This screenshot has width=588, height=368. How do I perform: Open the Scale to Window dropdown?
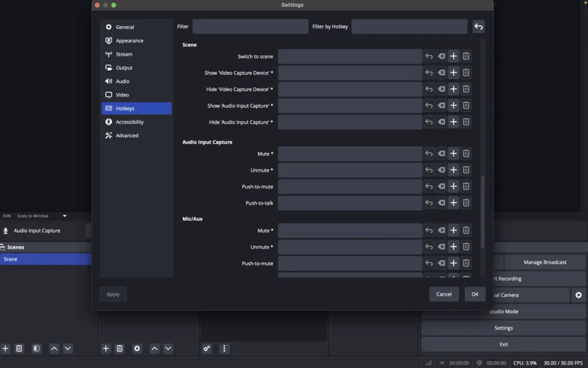41,216
